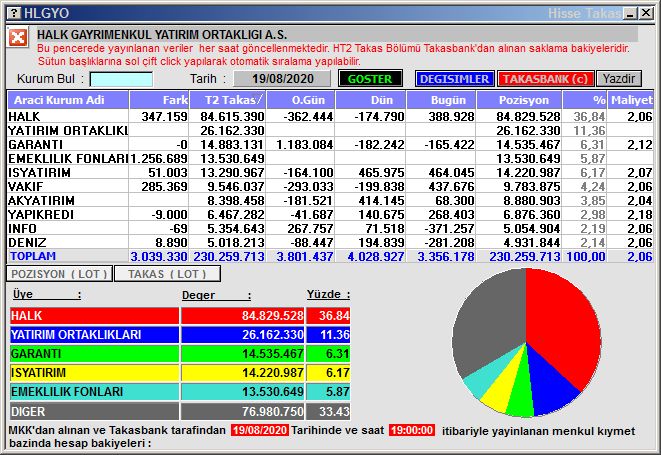The height and width of the screenshot is (455, 661).
Task: Click the red 19:00:00 time stamp
Action: pyautogui.click(x=411, y=430)
